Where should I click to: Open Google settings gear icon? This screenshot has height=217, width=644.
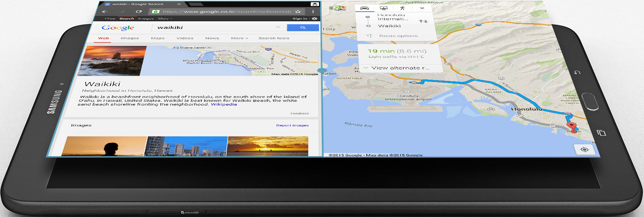315,18
